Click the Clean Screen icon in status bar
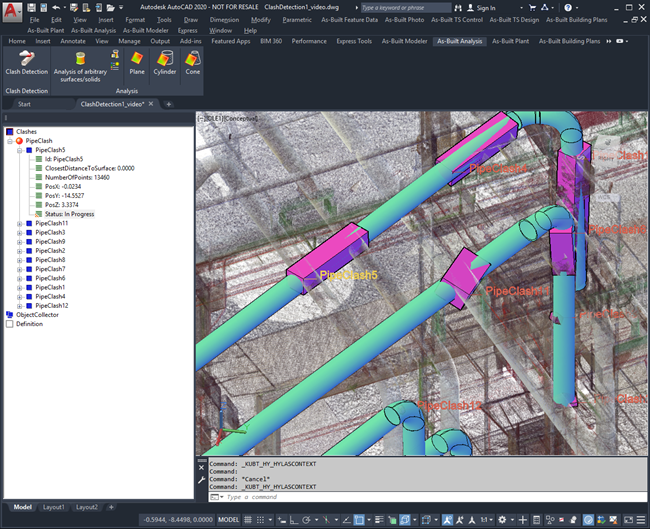 628,519
